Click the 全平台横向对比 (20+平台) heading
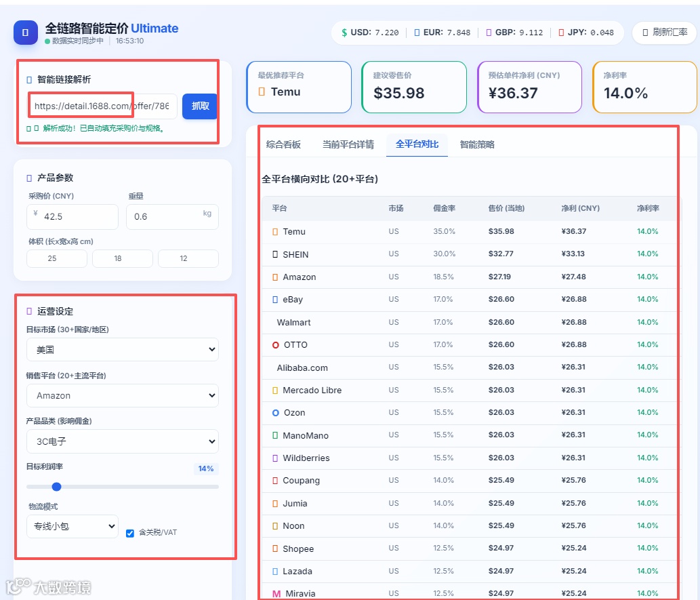Image resolution: width=700 pixels, height=600 pixels. (x=320, y=179)
